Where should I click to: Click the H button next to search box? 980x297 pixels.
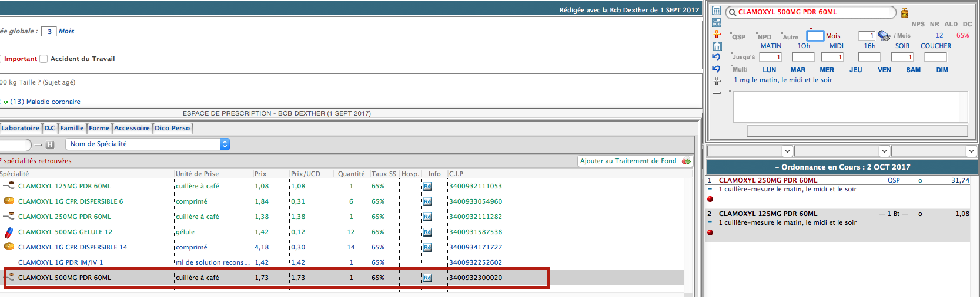(x=50, y=144)
